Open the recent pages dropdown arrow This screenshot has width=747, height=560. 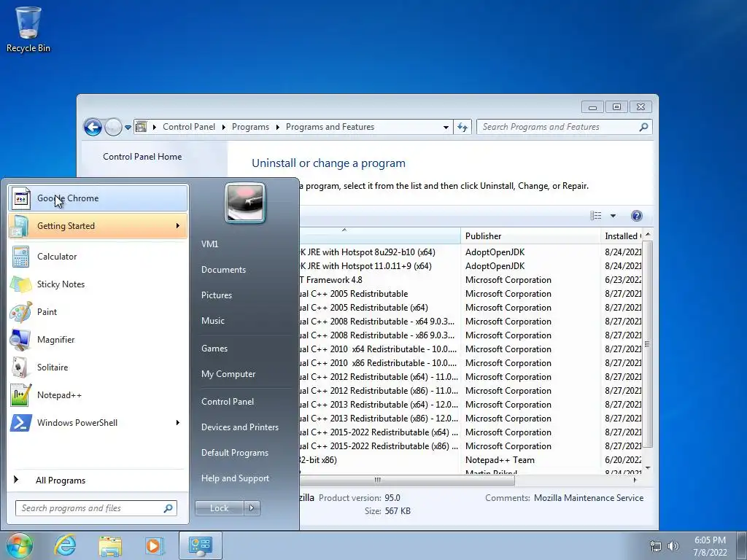click(128, 127)
